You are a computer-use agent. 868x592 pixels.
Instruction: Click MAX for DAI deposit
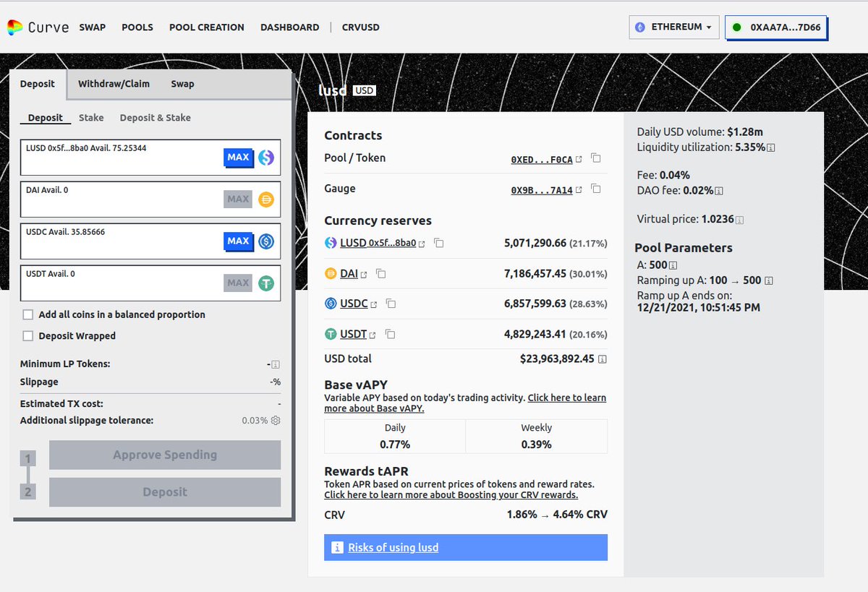[x=238, y=199]
